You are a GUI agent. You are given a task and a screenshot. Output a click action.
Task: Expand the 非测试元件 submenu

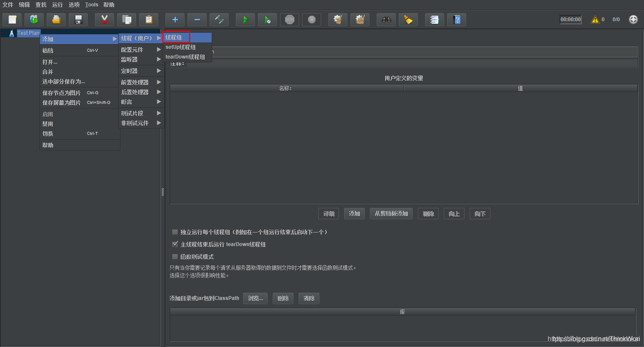coord(141,123)
